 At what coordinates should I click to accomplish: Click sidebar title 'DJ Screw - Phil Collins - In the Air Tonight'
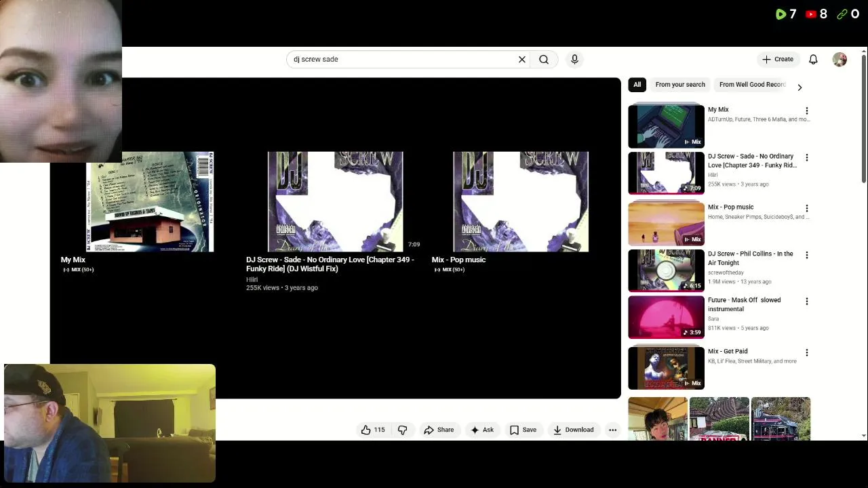click(750, 258)
